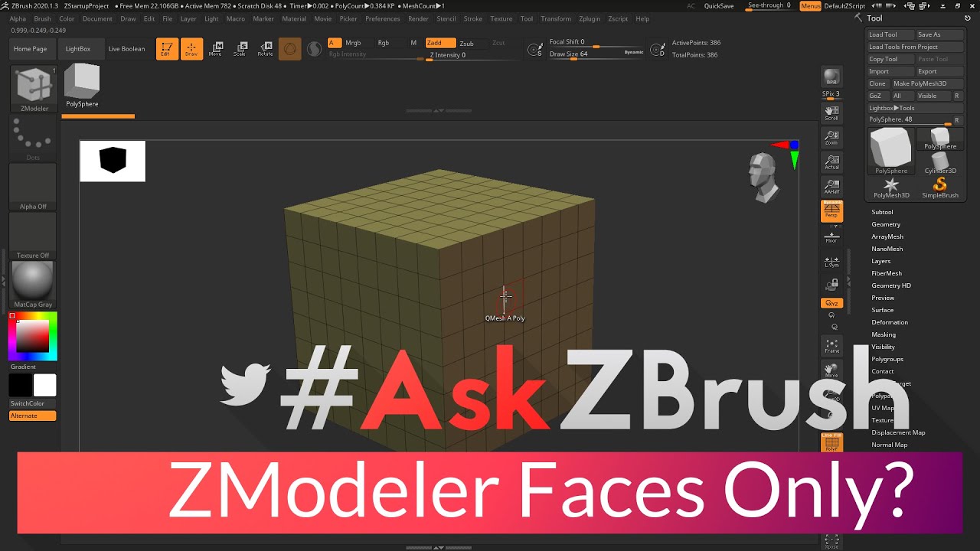Click the Texture Off thumbnail slot
The image size is (980, 551).
(x=33, y=236)
